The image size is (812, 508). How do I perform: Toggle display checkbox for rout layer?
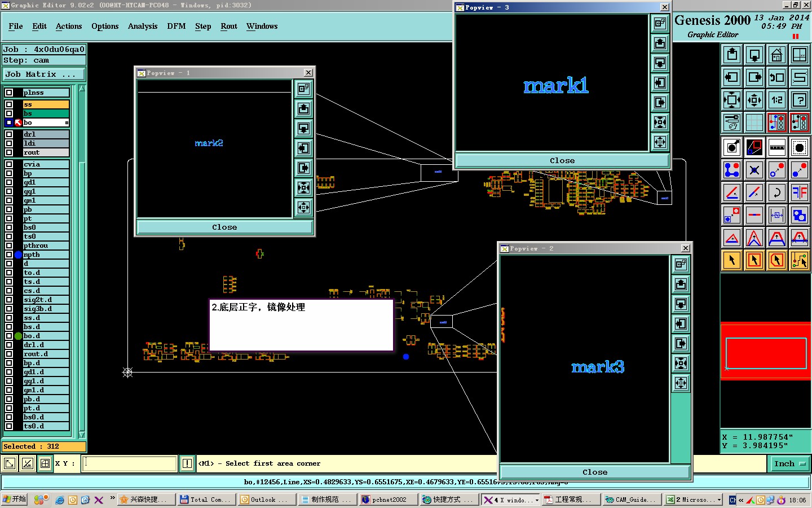pyautogui.click(x=9, y=152)
